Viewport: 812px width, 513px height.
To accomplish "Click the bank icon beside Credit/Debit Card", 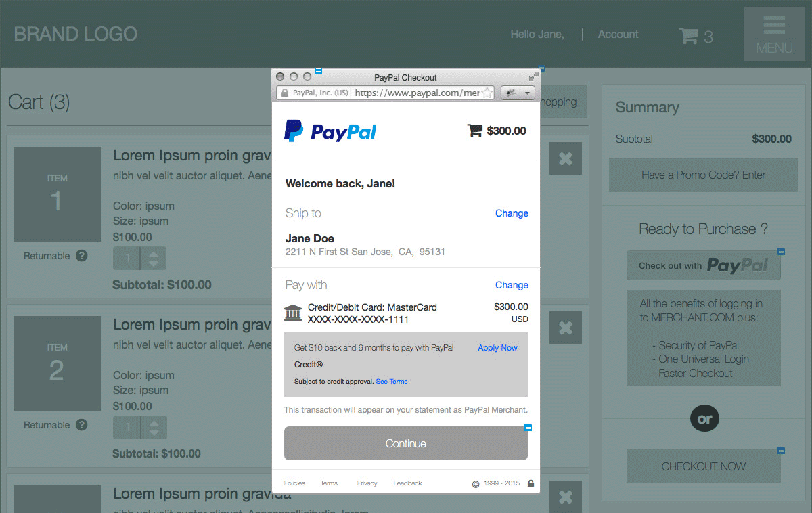I will pyautogui.click(x=293, y=313).
